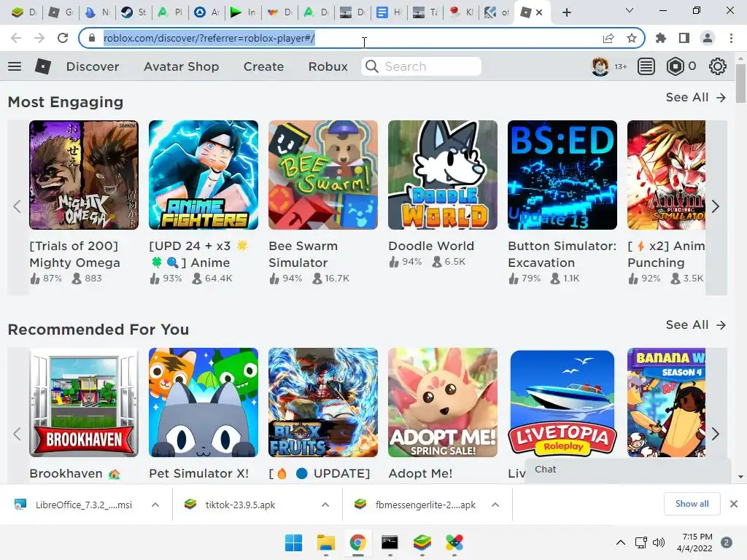The height and width of the screenshot is (560, 747).
Task: Open the BS:ED Button Simulator thumbnail
Action: 562,175
